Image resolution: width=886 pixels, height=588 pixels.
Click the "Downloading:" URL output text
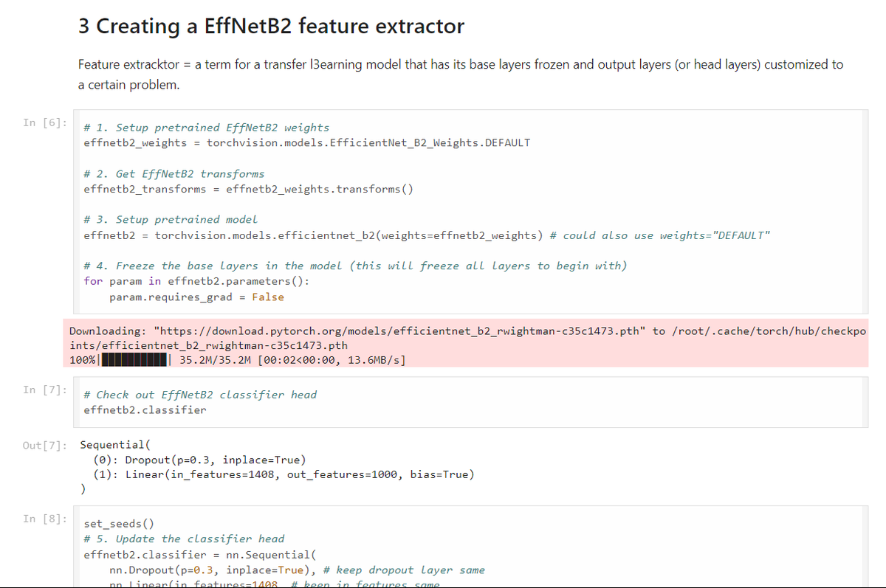(467, 338)
